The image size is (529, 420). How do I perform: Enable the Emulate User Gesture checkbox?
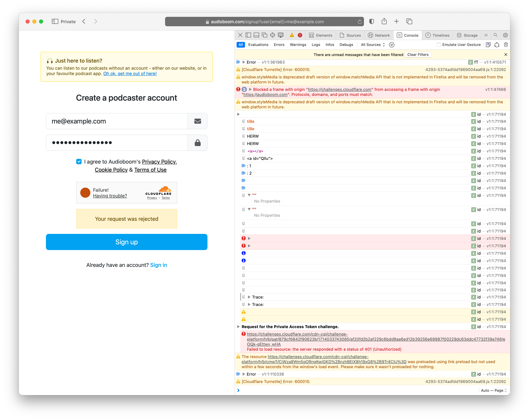point(438,45)
